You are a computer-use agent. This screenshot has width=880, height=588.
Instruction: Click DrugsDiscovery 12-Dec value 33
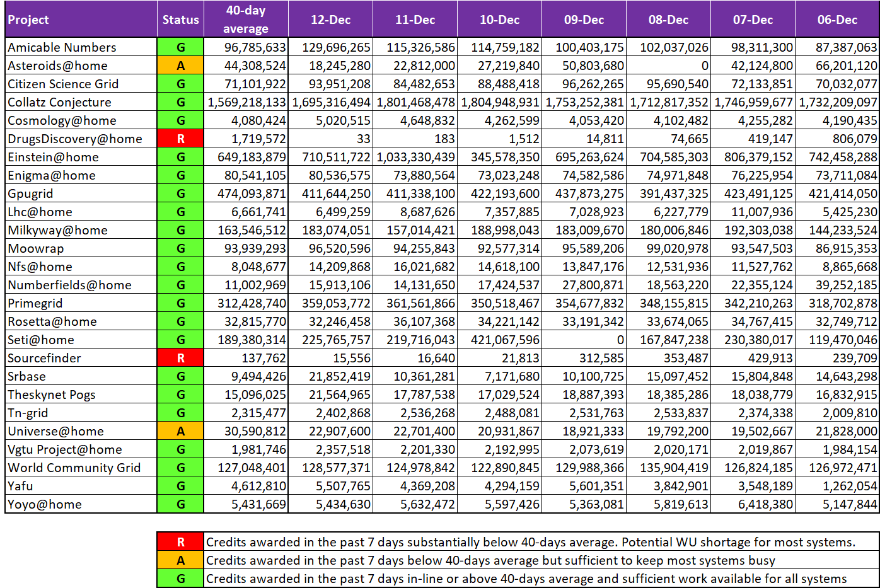[330, 139]
